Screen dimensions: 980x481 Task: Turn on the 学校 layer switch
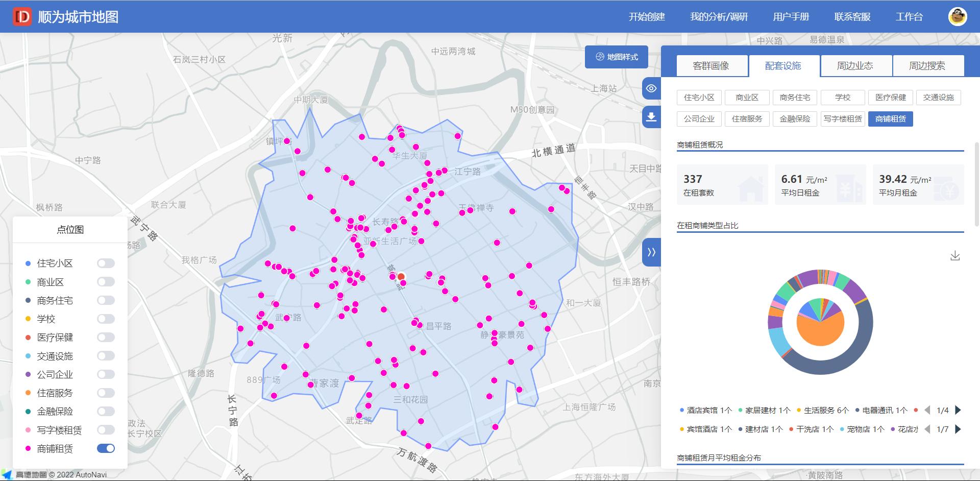click(x=106, y=319)
